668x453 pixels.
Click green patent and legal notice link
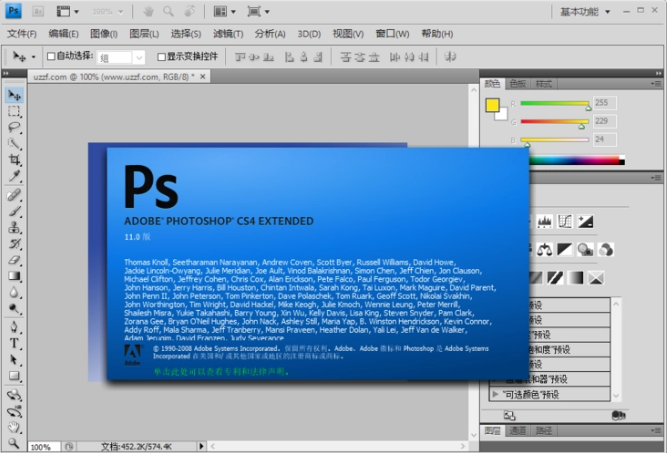[x=222, y=372]
